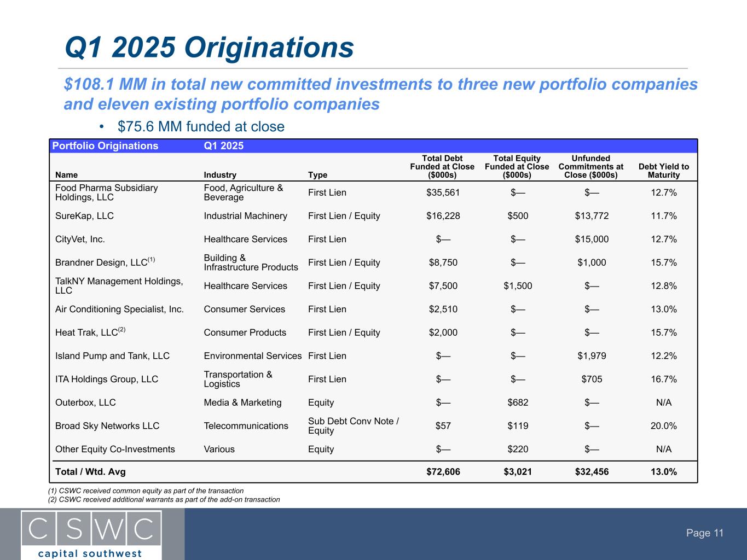The image size is (747, 560).
Task: Click footnote (1) about common equity
Action: pyautogui.click(x=146, y=491)
